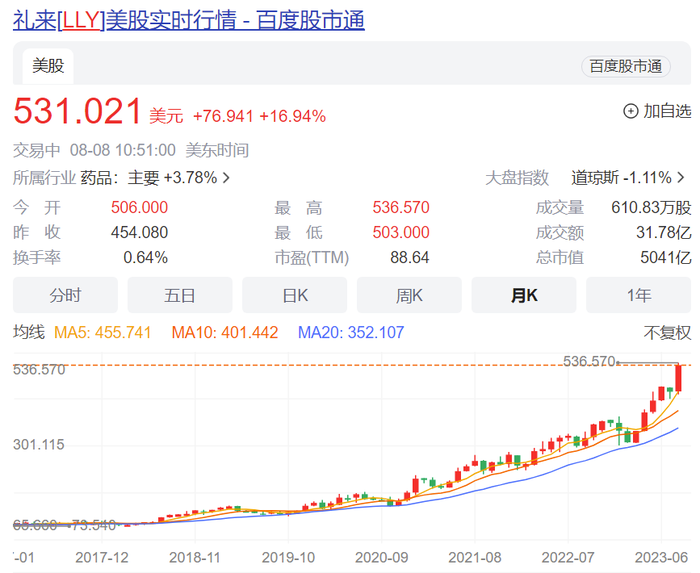Click the 2018-11 date axis label
Screen dimensions: 700x573
click(x=195, y=557)
